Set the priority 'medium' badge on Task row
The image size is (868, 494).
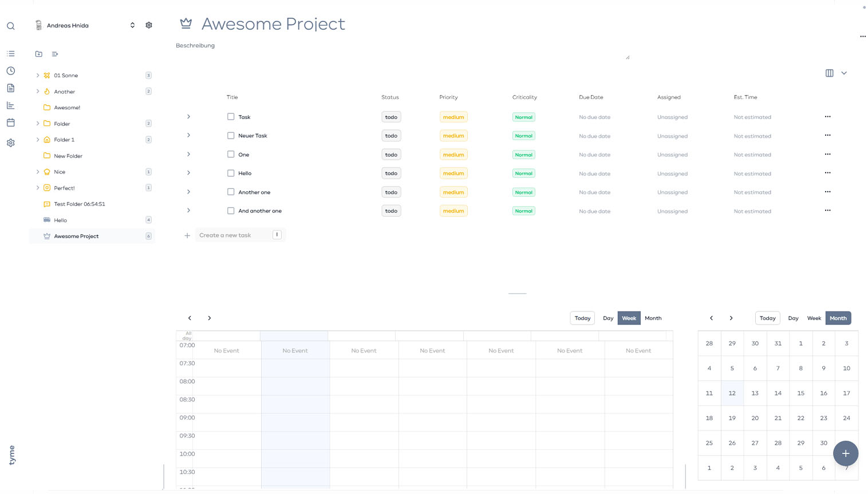[453, 117]
